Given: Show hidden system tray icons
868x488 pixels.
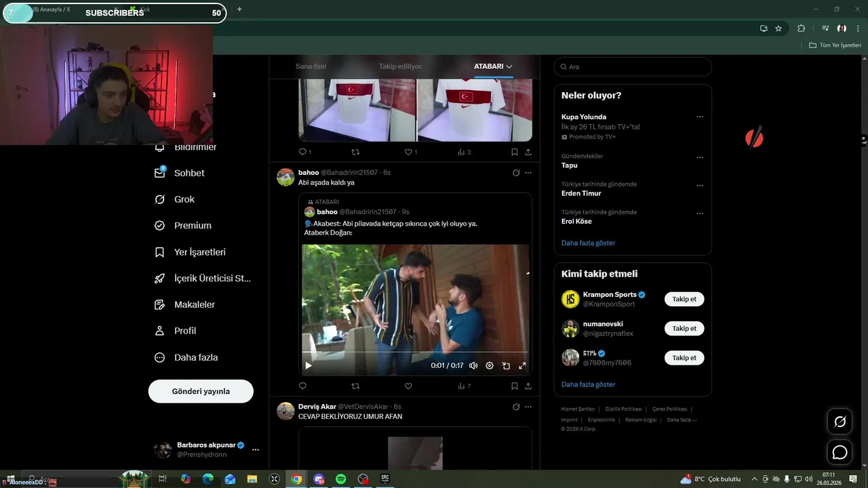Looking at the screenshot, I should click(755, 479).
